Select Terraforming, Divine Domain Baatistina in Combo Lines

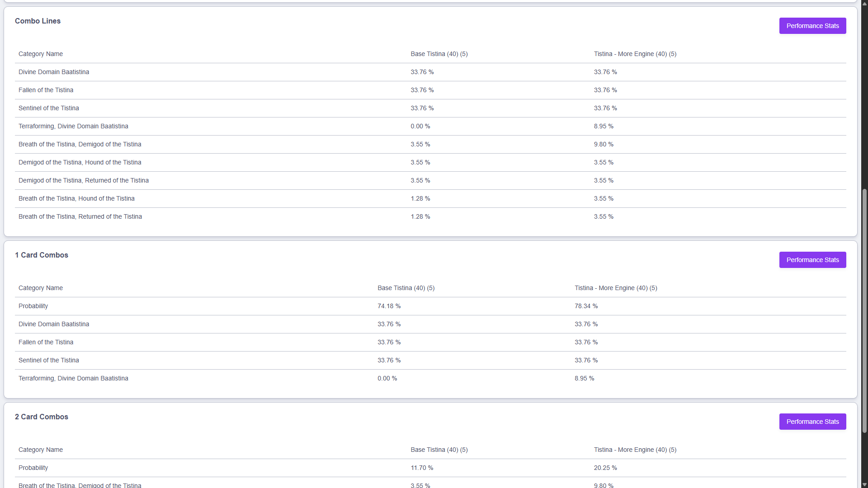[x=430, y=126]
